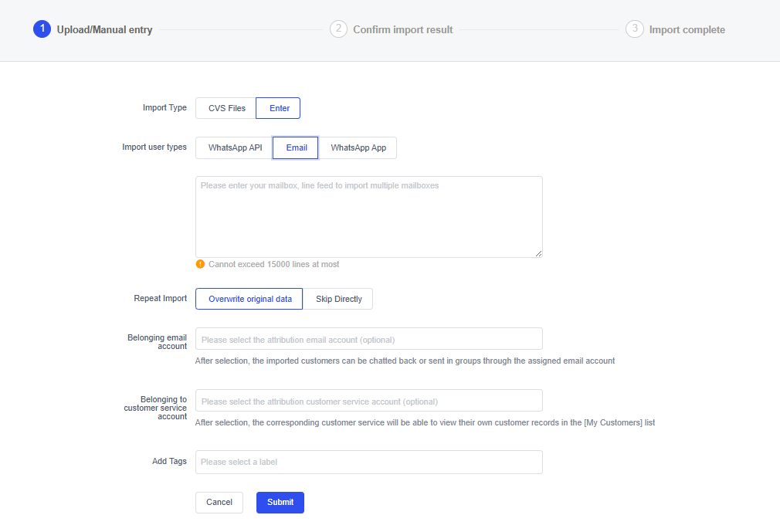
Task: Select CVS Files import type
Action: [x=226, y=108]
